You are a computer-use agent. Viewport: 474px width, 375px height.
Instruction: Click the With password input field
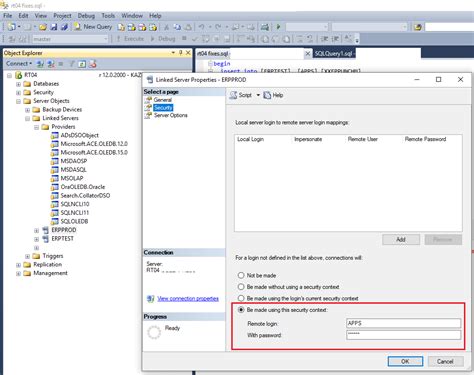[404, 335]
